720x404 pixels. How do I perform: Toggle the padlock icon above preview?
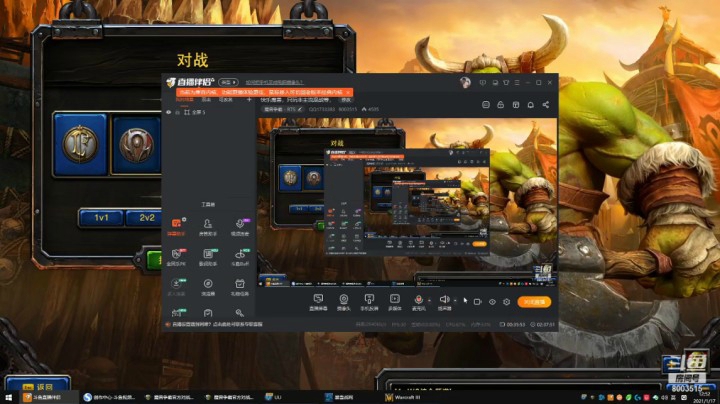click(x=501, y=105)
